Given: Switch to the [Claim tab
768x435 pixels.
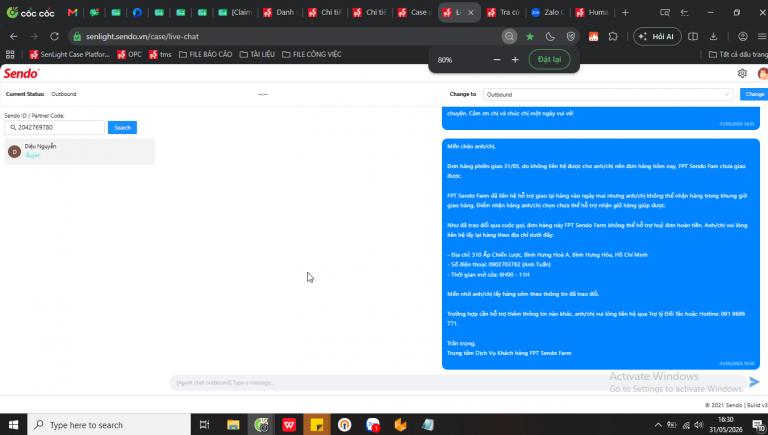Looking at the screenshot, I should (235, 13).
